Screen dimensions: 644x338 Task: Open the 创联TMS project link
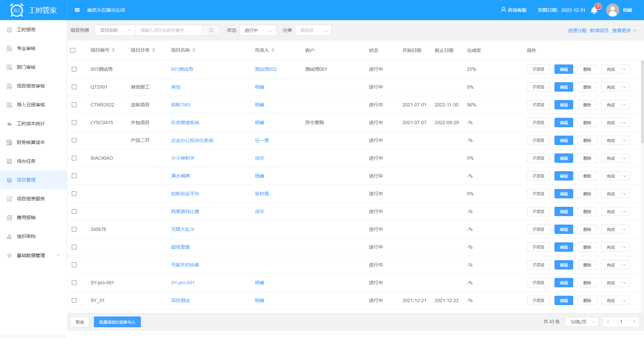[180, 105]
